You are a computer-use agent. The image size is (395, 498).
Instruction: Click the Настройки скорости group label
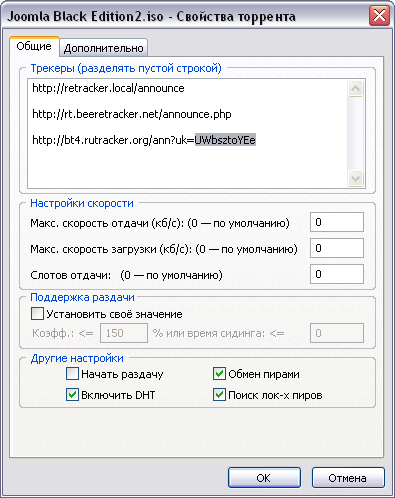(x=82, y=203)
